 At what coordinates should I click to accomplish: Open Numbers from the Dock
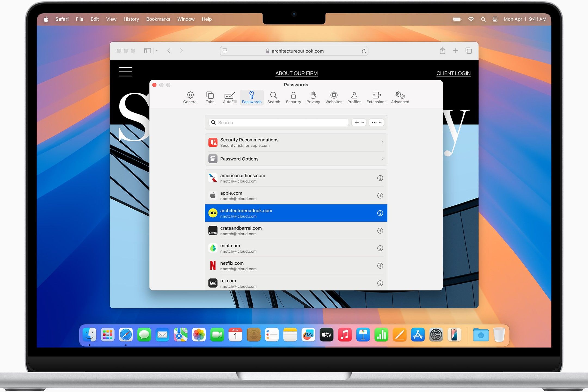[x=381, y=335]
